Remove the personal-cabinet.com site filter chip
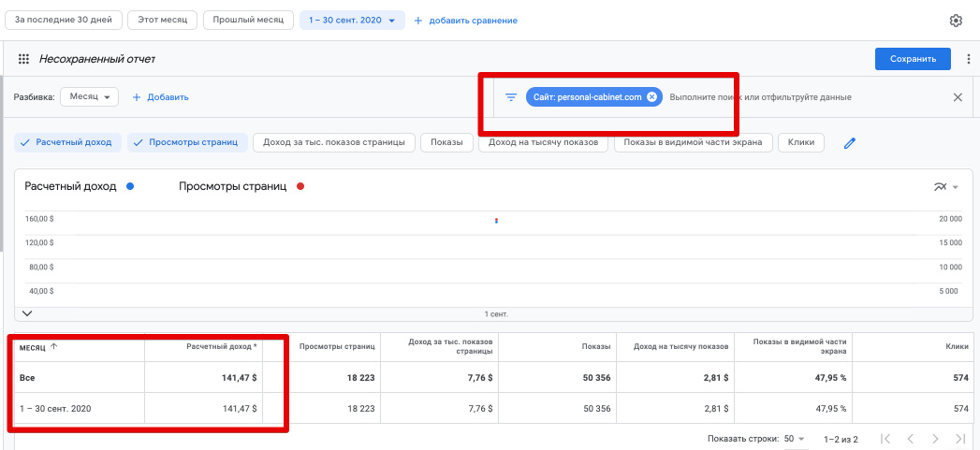Screen dimensions: 980x450 [x=651, y=97]
